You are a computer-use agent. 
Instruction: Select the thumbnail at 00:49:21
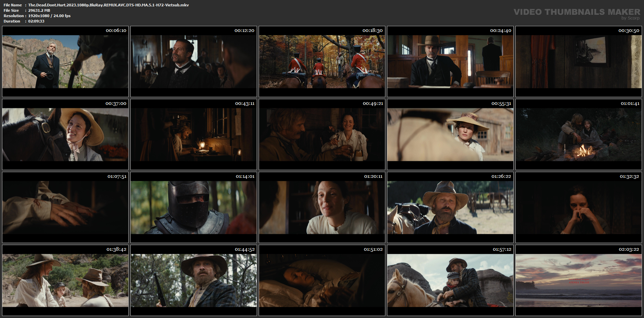[322, 134]
